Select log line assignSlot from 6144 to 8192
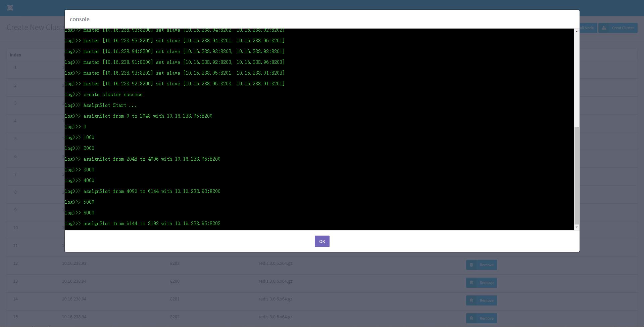The image size is (644, 327). 143,223
